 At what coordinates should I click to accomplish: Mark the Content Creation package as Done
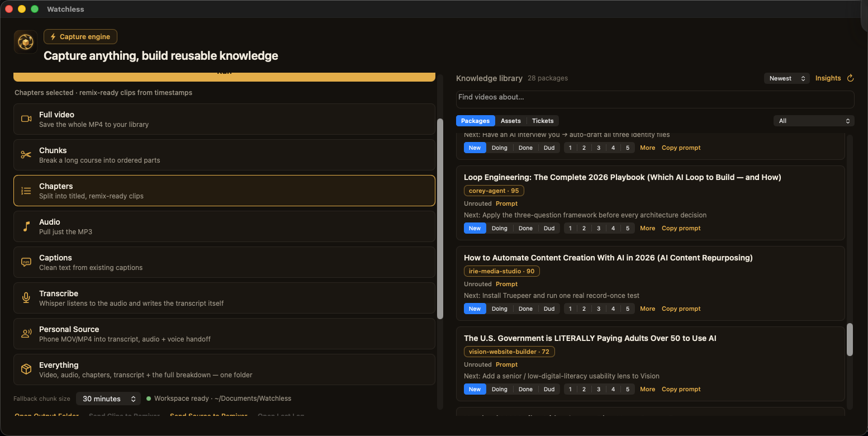click(x=525, y=309)
